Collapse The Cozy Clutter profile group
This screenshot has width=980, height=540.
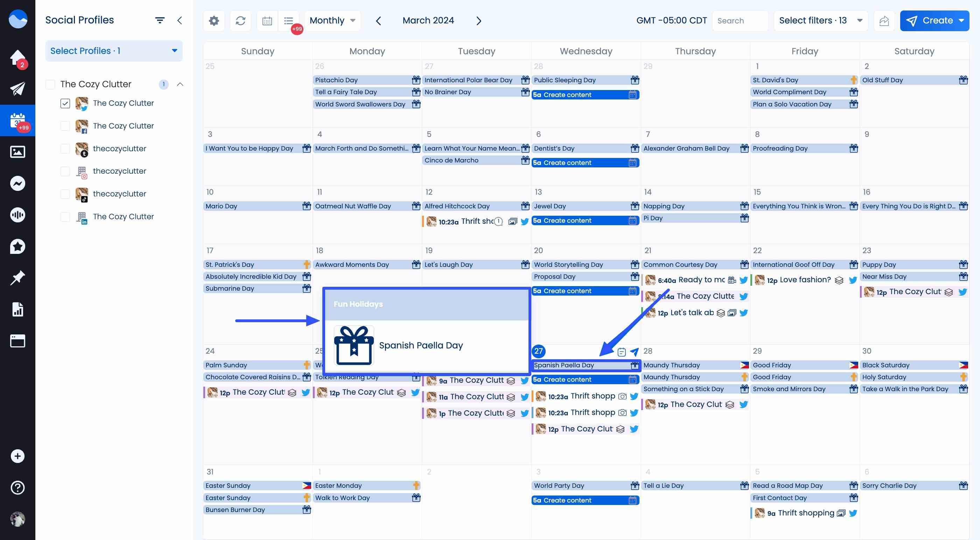coord(180,84)
